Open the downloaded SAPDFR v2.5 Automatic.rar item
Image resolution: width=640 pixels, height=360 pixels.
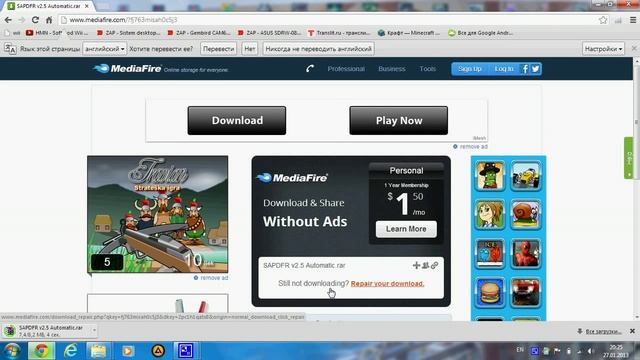click(46, 331)
